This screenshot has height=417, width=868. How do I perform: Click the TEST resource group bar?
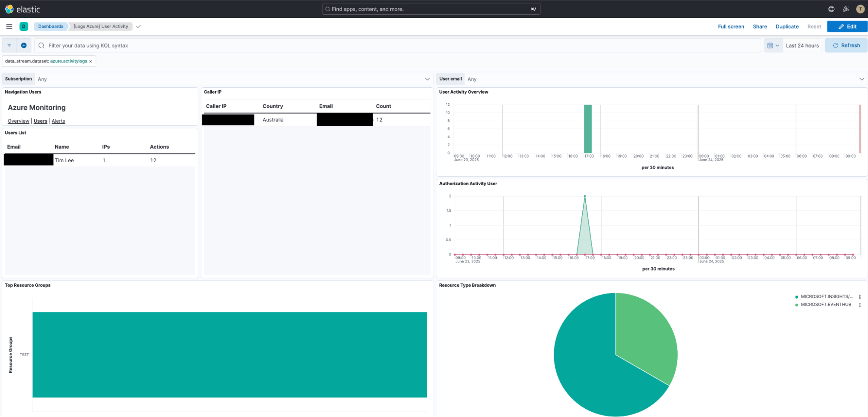[x=230, y=355]
